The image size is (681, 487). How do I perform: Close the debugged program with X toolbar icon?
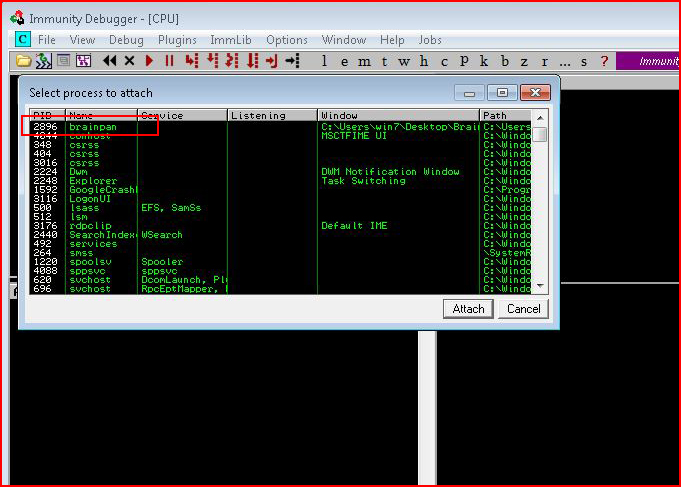pos(129,61)
